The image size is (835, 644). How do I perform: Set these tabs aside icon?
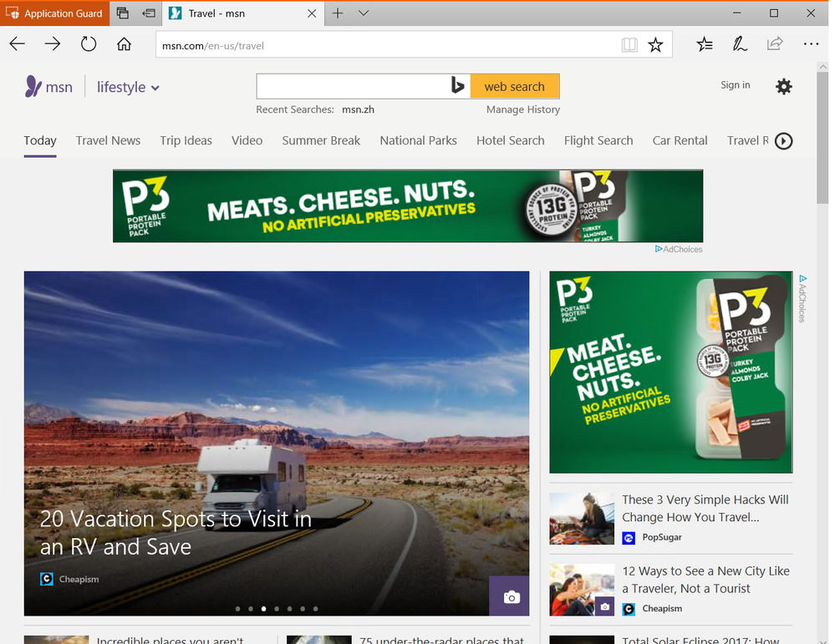tap(149, 13)
